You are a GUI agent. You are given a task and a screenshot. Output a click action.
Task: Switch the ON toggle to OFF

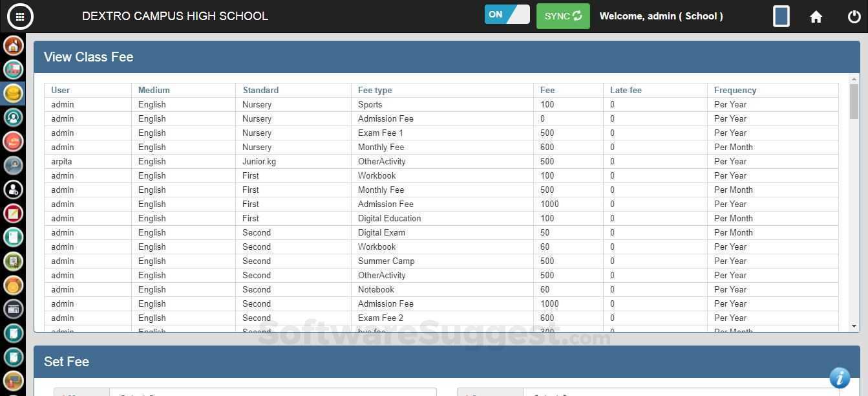507,14
